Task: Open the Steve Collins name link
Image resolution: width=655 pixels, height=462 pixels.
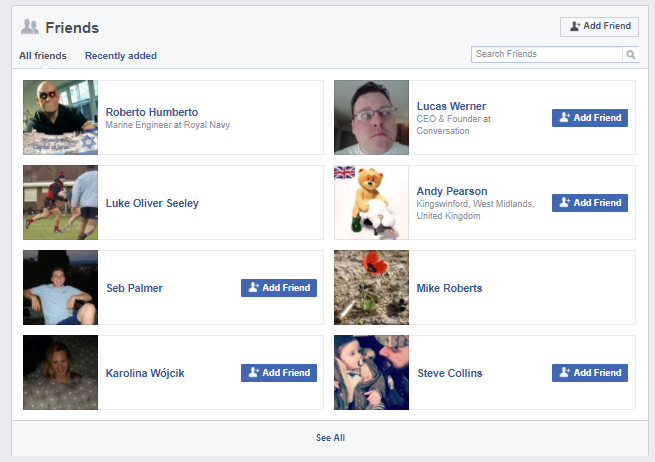Action: click(x=450, y=373)
